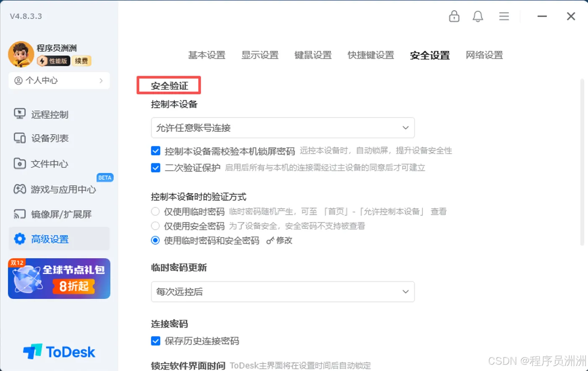588x371 pixels.
Task: Disable 控制本设备需校验本机锁屏密码
Action: point(156,151)
